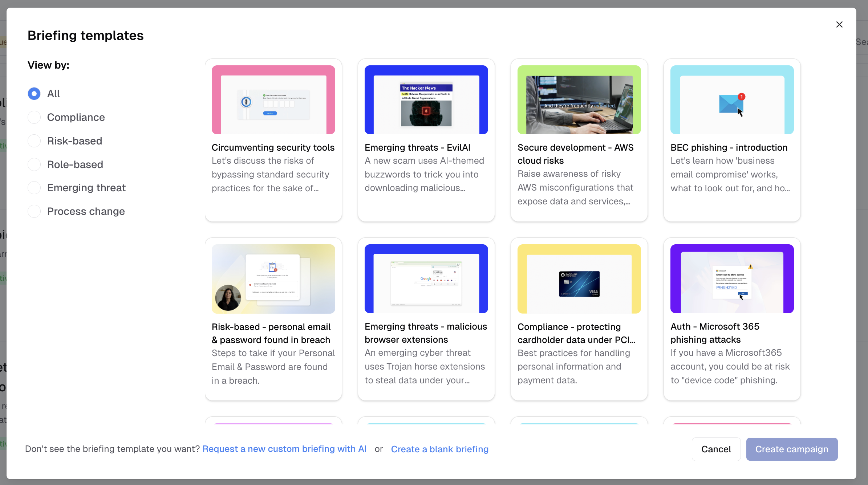The height and width of the screenshot is (485, 868).
Task: Click 'Risk-based - personal email & password' title
Action: pos(271,333)
